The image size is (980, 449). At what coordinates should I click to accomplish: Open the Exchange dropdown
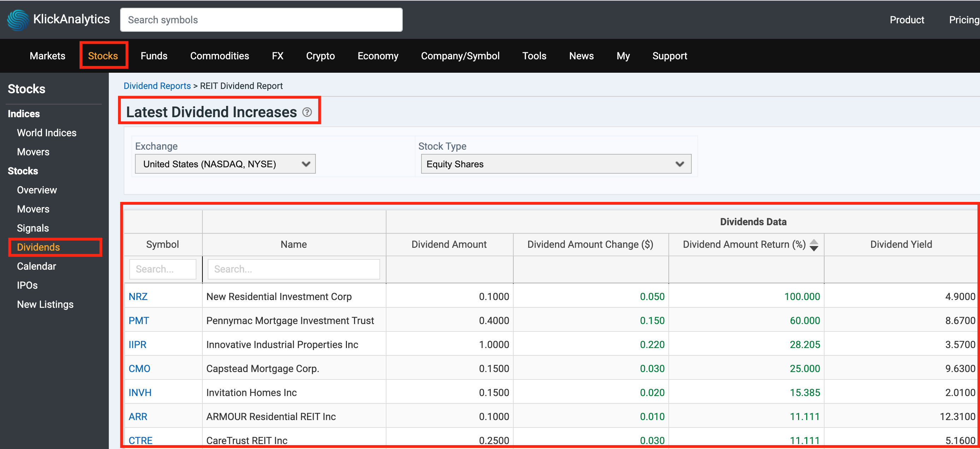click(x=225, y=164)
